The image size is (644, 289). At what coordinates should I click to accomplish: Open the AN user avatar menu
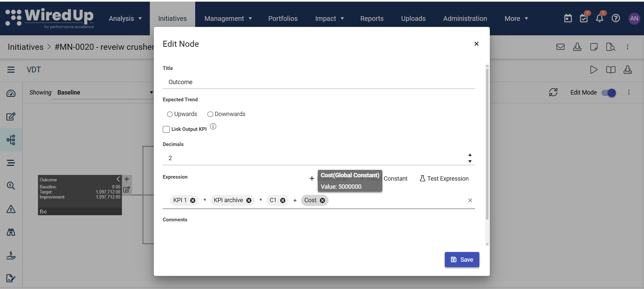click(x=634, y=19)
